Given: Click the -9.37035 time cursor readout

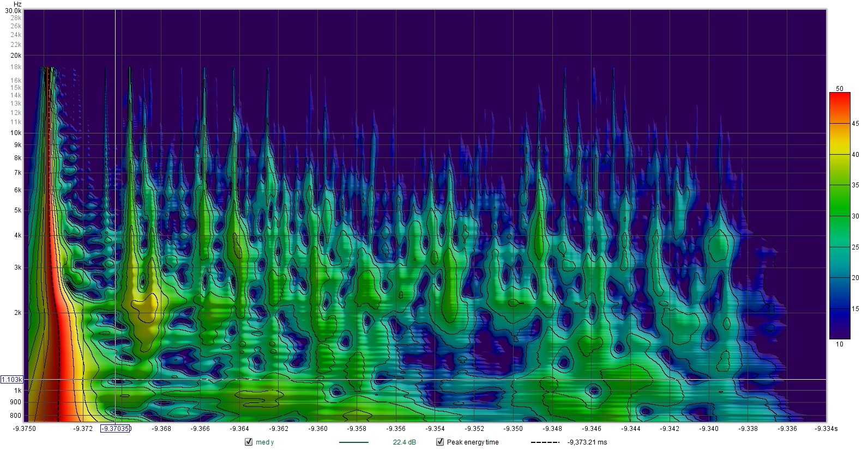Looking at the screenshot, I should click(x=115, y=429).
